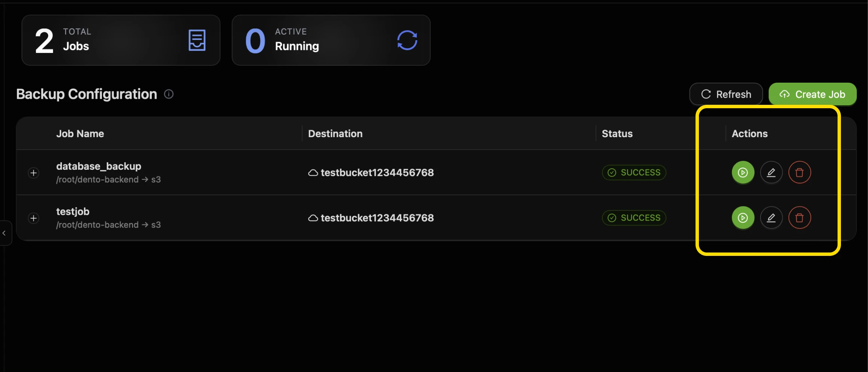Delete the database_backup job
868x372 pixels.
coord(799,172)
